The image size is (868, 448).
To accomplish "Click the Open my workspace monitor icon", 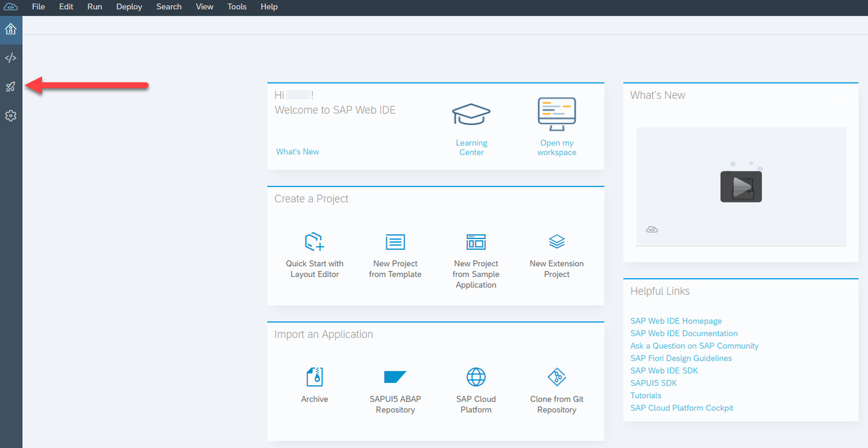I will click(x=556, y=114).
